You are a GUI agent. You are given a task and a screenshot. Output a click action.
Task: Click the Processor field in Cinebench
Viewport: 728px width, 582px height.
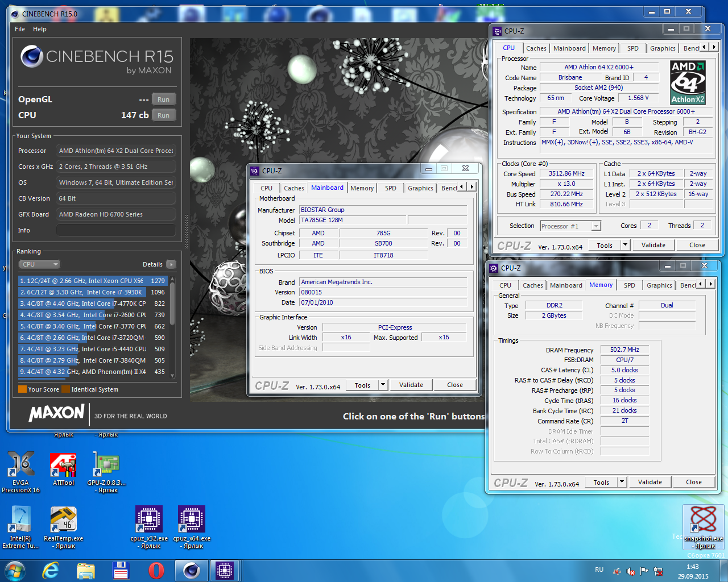(115, 151)
